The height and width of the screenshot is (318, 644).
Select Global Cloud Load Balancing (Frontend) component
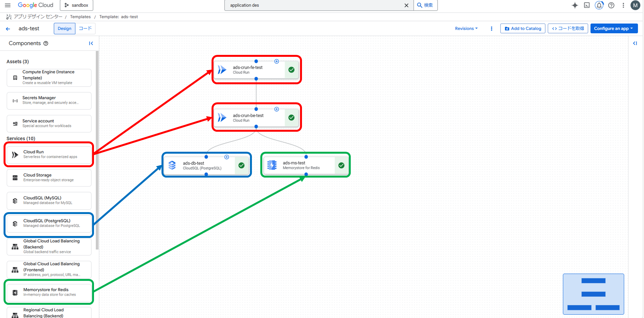point(49,269)
